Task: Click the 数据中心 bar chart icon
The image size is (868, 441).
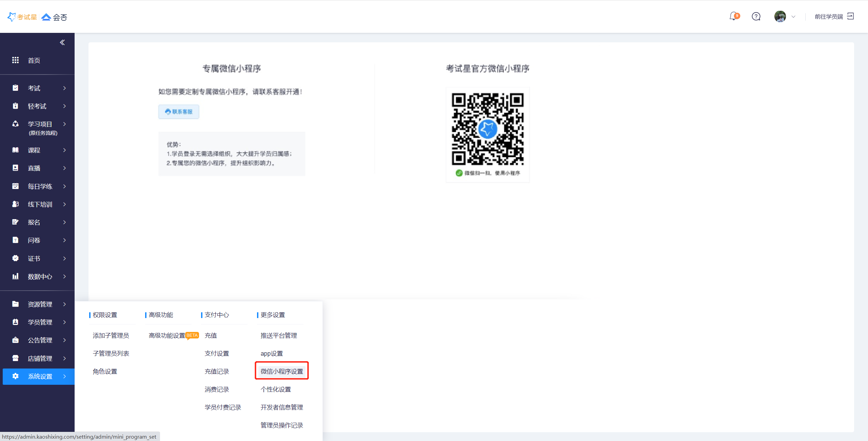Action: 15,276
